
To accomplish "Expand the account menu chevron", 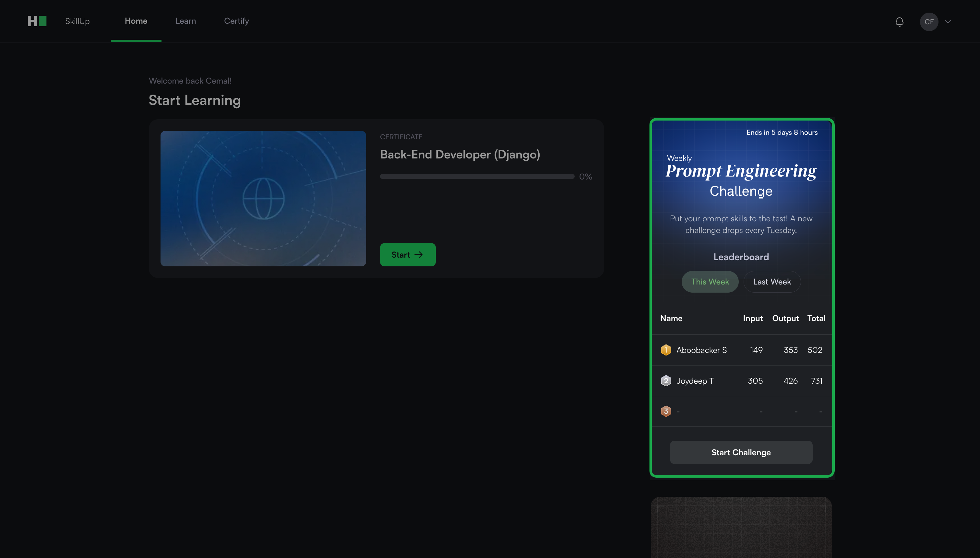I will (x=948, y=22).
